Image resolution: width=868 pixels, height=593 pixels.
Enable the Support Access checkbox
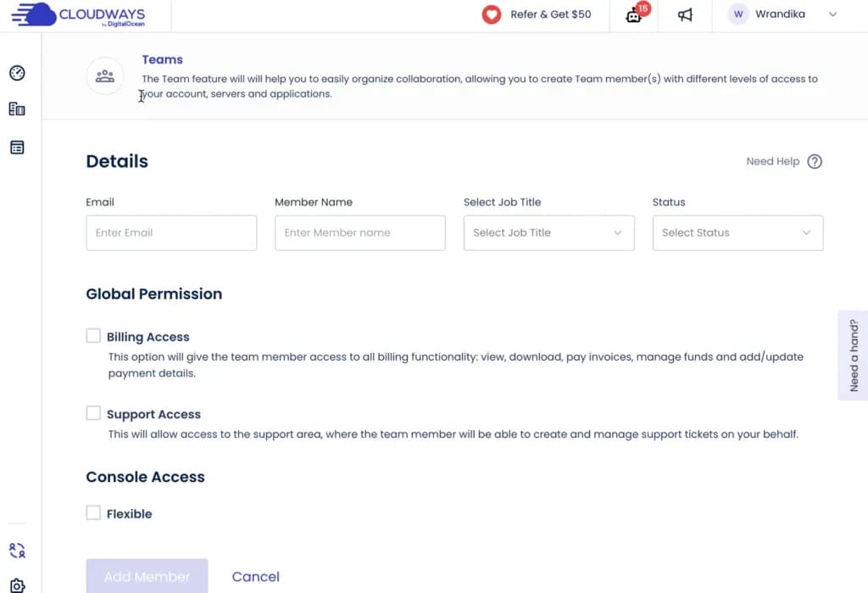coord(93,413)
